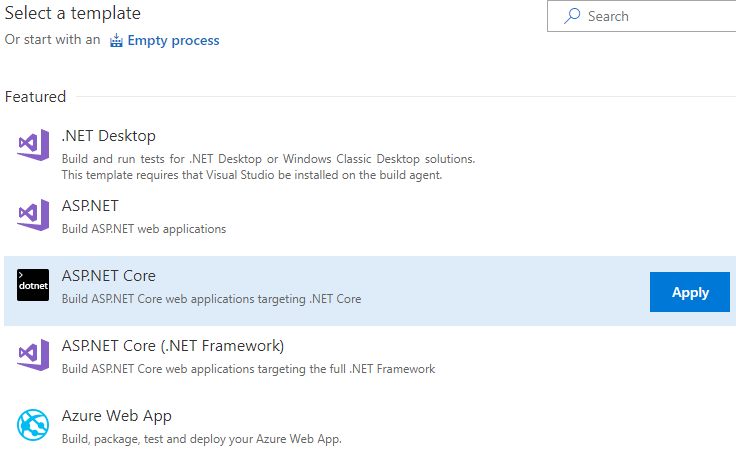
Task: Click the search magnifier icon
Action: tap(572, 16)
